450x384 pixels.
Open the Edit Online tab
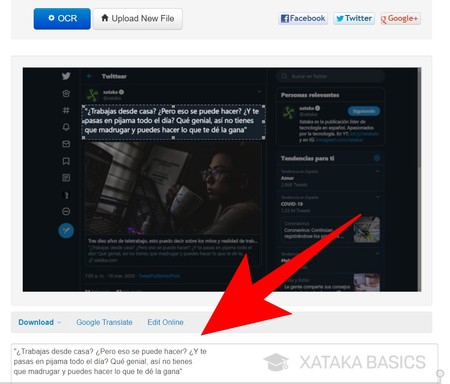point(165,322)
